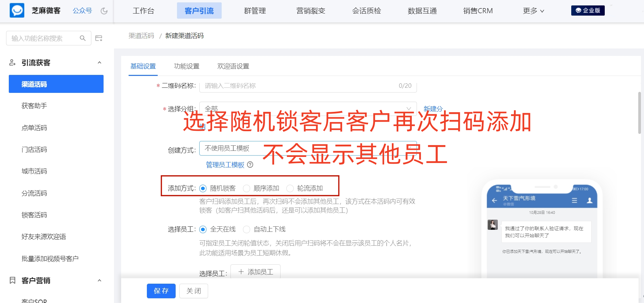Select 点单活码 in sidebar
Screen dimensions: 644x303
click(x=34, y=128)
